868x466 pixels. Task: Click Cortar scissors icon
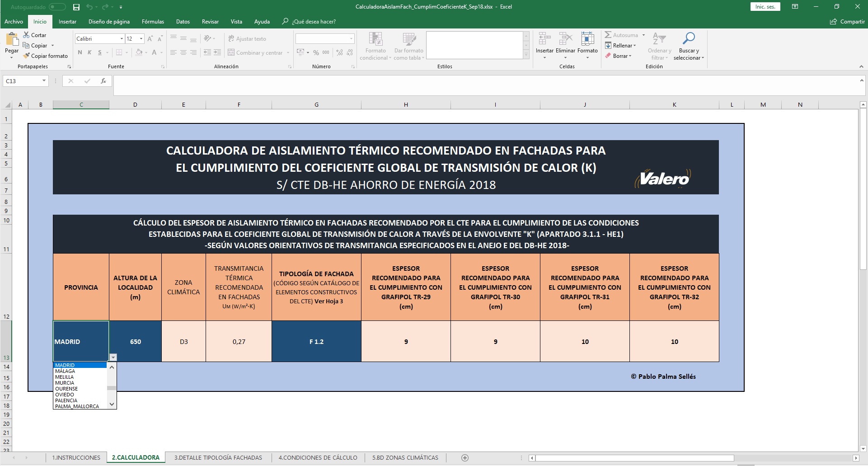[x=26, y=35]
